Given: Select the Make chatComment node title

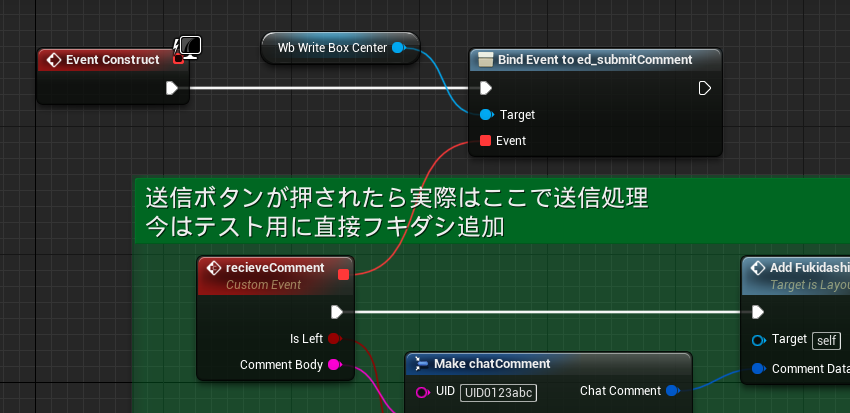Looking at the screenshot, I should 492,364.
